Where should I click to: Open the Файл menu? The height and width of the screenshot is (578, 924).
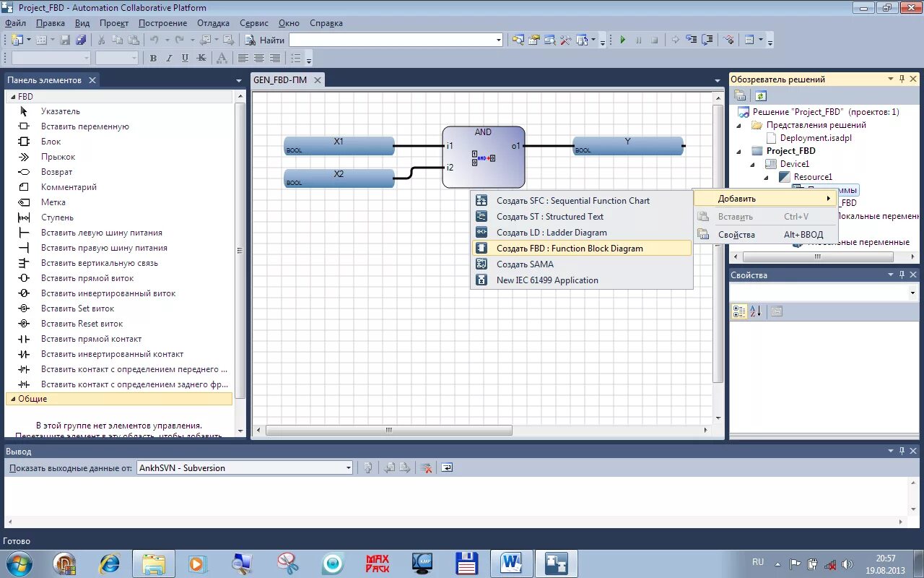(15, 23)
